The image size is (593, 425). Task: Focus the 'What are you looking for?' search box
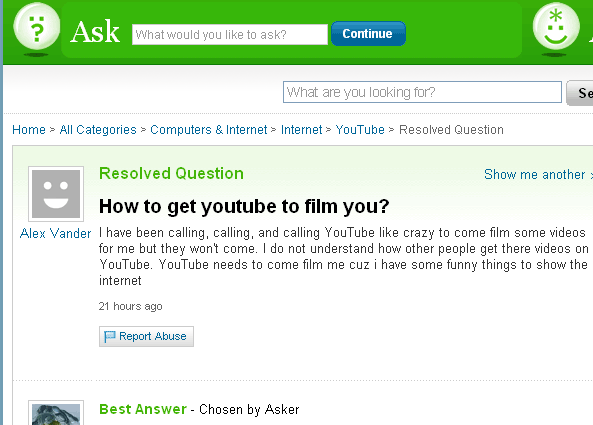coord(422,92)
